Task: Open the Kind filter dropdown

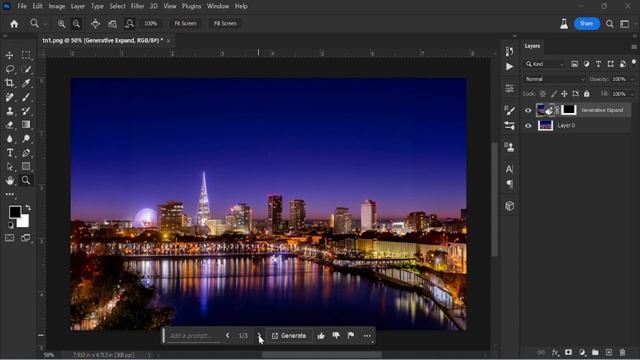Action: [x=545, y=64]
